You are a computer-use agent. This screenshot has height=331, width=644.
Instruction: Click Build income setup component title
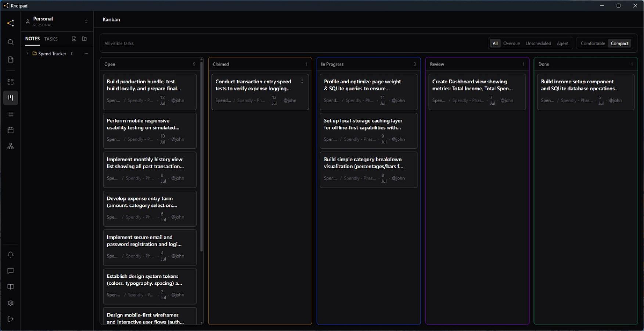pos(580,85)
